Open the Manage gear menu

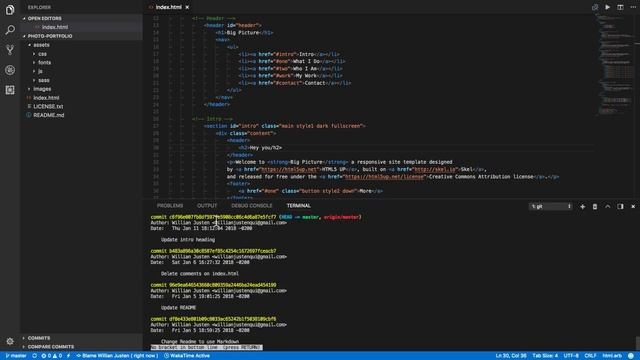pos(10,341)
